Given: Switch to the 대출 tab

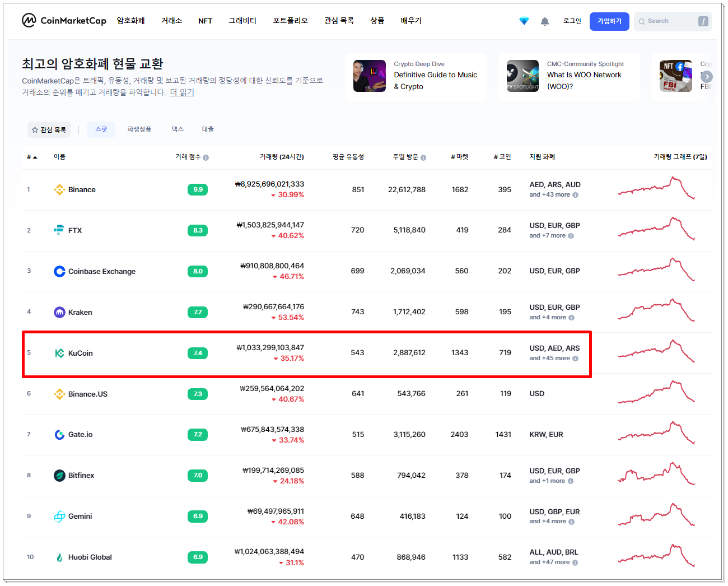Looking at the screenshot, I should point(208,129).
